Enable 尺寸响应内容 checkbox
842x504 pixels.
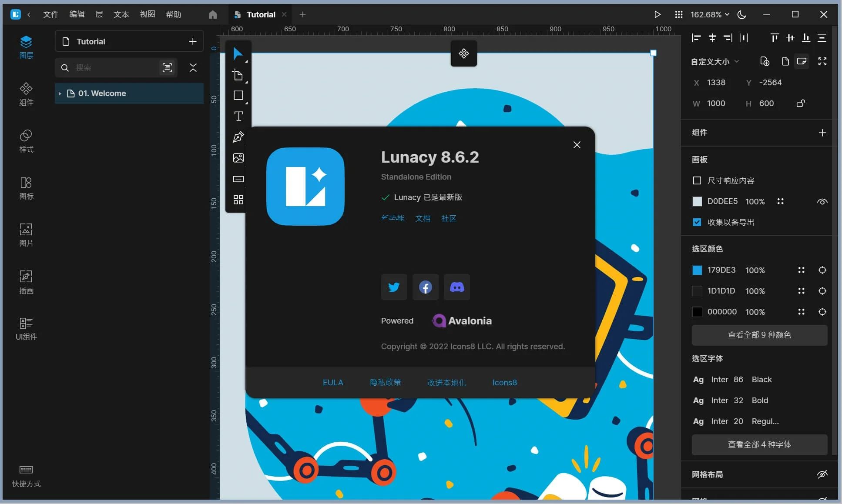point(697,180)
